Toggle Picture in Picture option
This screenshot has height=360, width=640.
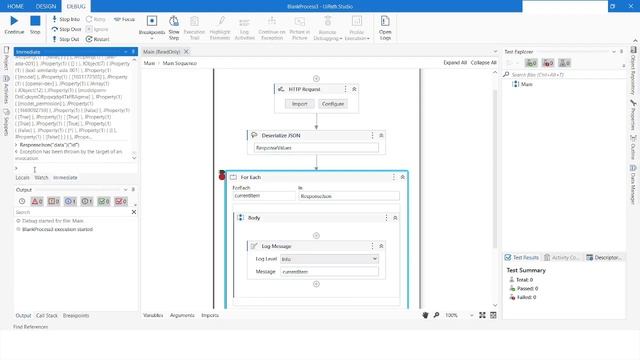point(300,28)
